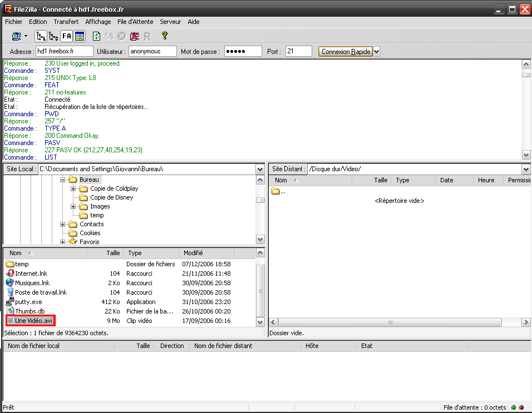Screen dimensions: 532x413
Task: Sort local files by Modifié column
Action: click(206, 253)
